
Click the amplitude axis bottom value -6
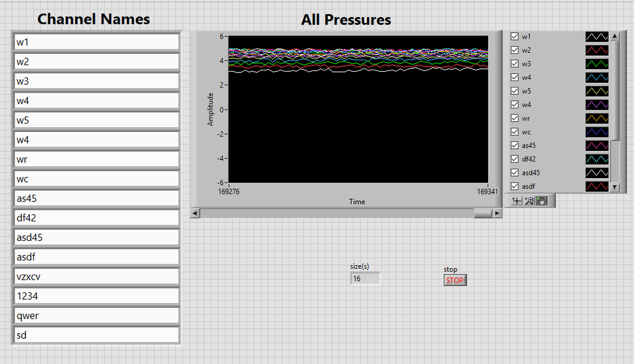220,183
